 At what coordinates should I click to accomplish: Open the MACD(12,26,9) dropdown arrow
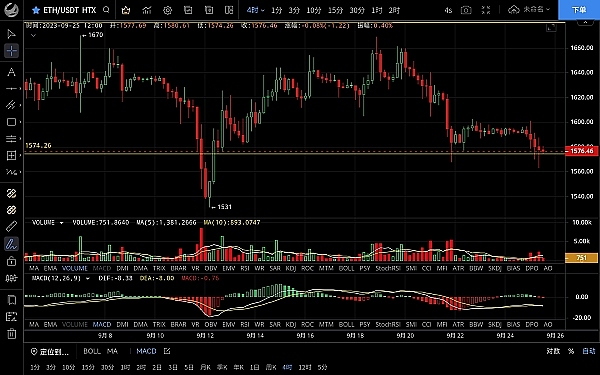pos(88,279)
